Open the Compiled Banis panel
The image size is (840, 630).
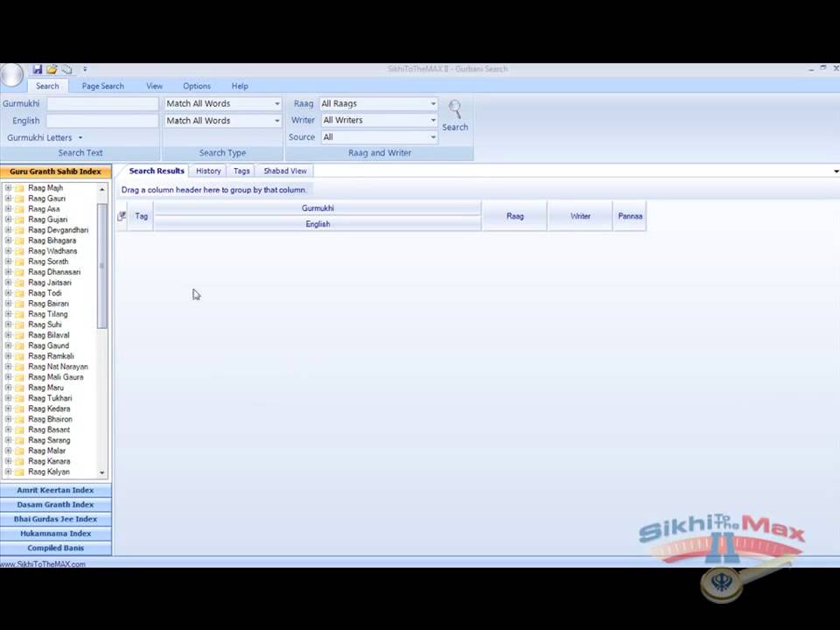[55, 548]
